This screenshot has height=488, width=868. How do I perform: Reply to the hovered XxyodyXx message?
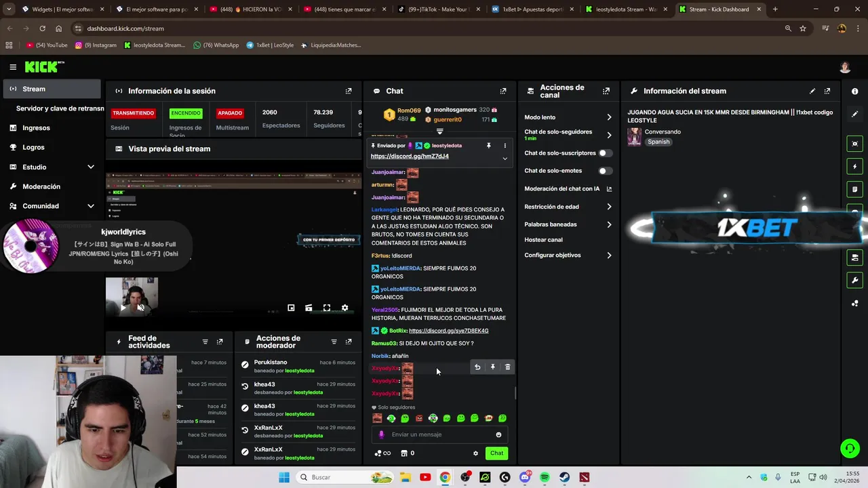477,367
